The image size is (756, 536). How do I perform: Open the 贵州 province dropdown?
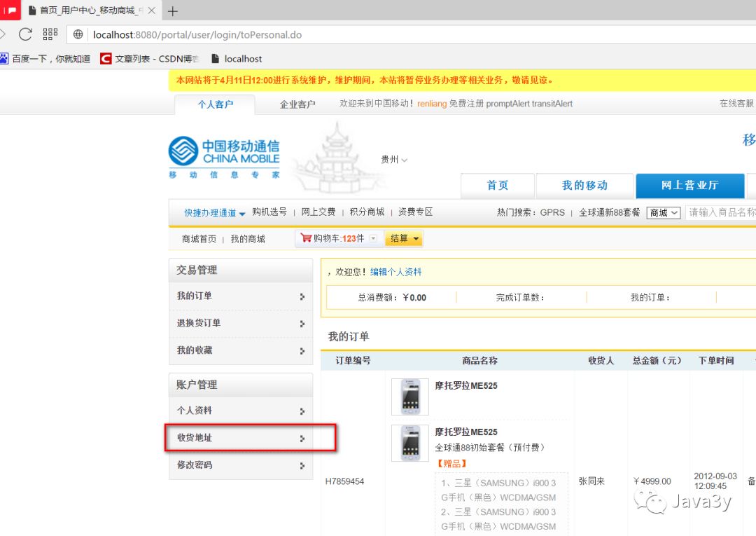point(394,160)
